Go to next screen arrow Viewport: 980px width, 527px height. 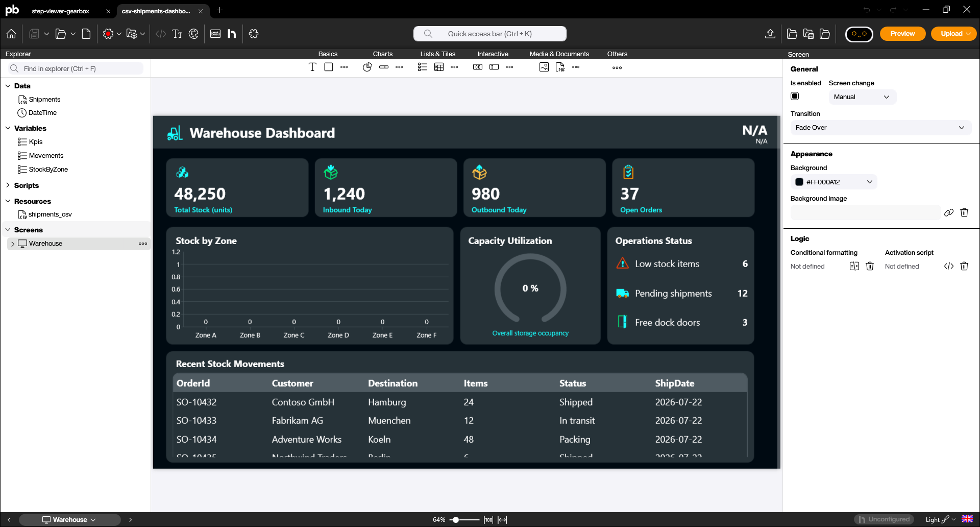pyautogui.click(x=130, y=520)
